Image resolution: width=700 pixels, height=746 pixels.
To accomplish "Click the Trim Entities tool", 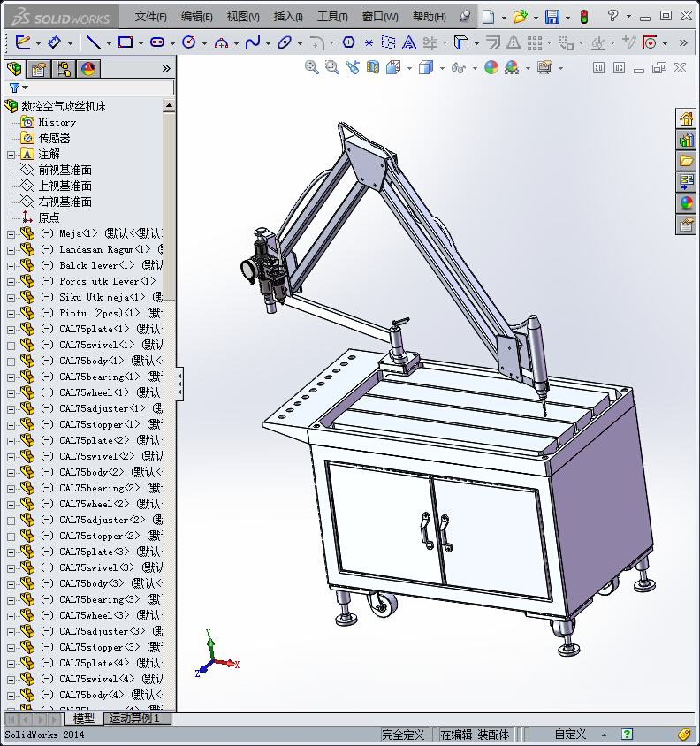I will 430,42.
